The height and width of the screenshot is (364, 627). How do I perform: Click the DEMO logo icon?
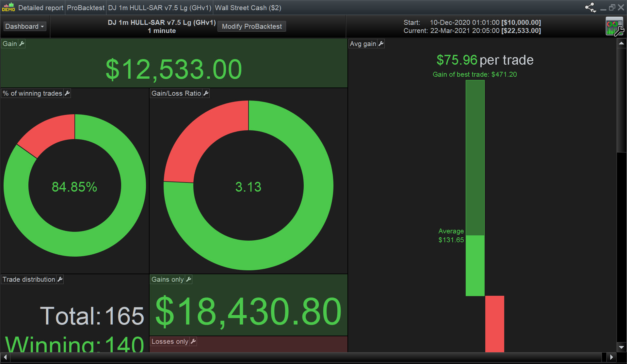pyautogui.click(x=8, y=7)
